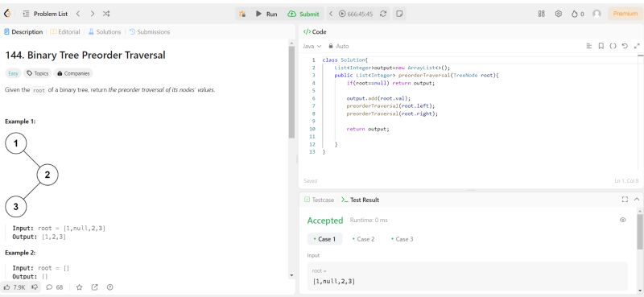Click the Auto lock setting
644x297 pixels.
[x=338, y=47]
